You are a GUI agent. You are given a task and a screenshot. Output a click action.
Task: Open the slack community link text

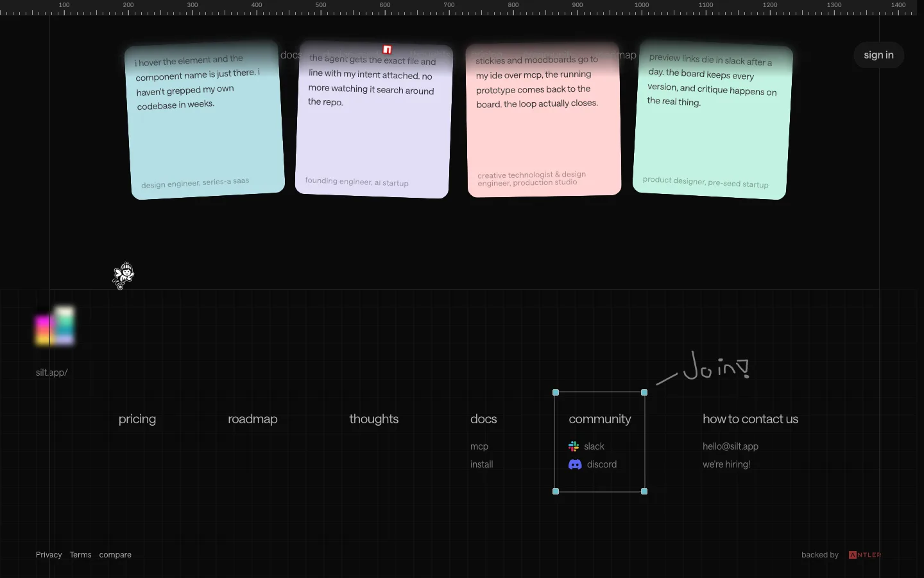point(594,446)
